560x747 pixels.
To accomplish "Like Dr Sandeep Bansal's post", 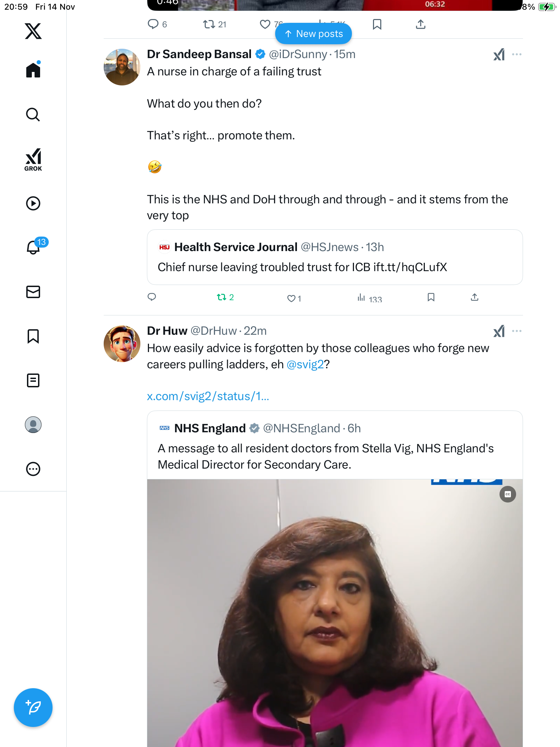I will point(291,298).
